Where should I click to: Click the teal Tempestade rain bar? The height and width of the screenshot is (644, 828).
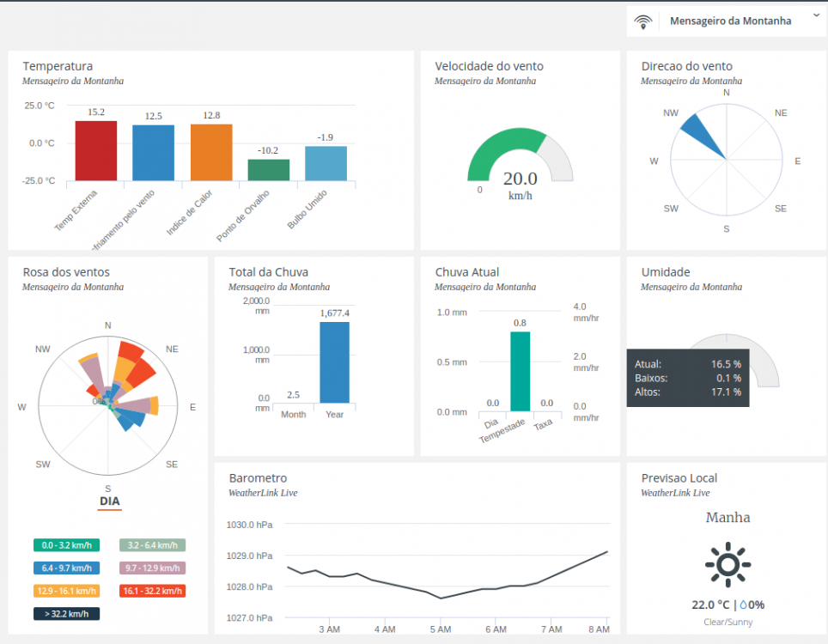[520, 371]
